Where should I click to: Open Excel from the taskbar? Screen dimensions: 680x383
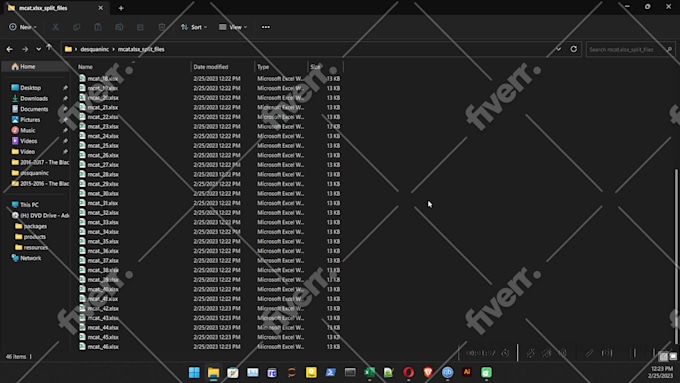click(x=369, y=372)
